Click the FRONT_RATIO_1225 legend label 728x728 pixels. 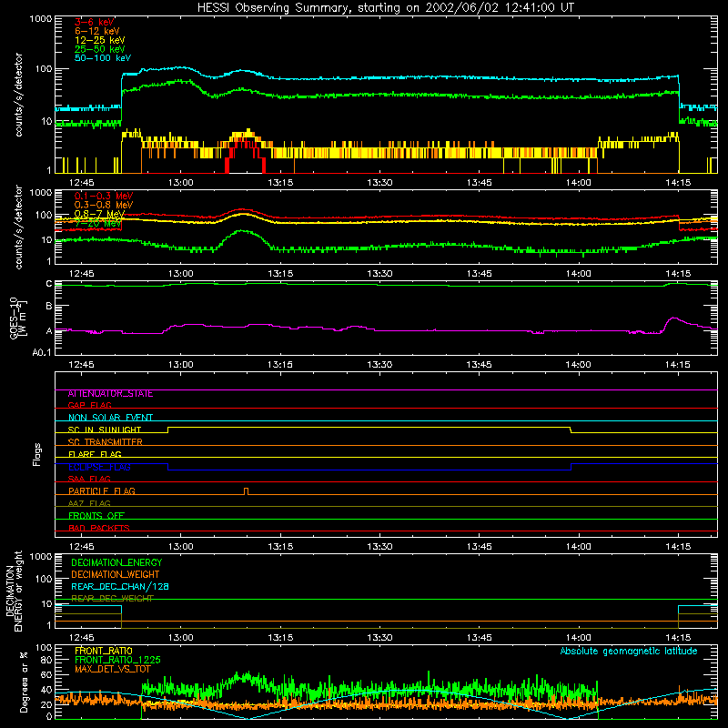coord(117,660)
